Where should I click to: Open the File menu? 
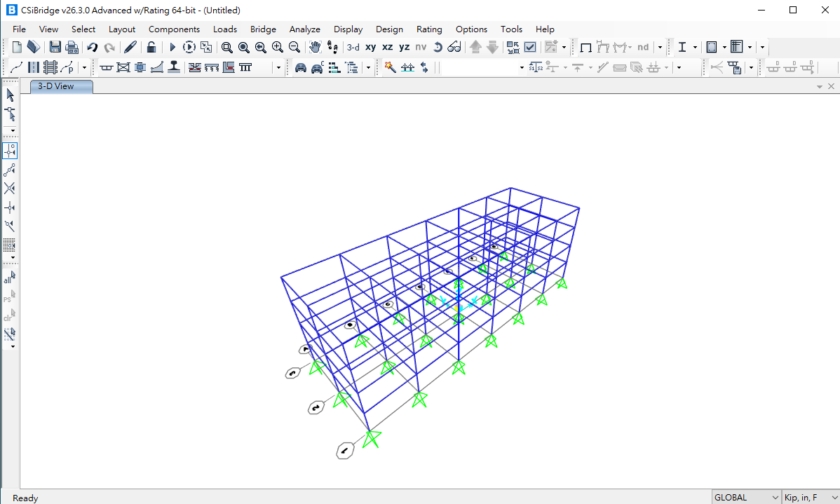(x=19, y=29)
